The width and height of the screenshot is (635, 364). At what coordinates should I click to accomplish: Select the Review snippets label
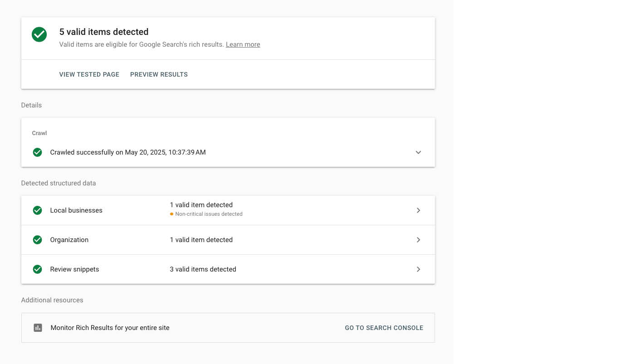[74, 269]
